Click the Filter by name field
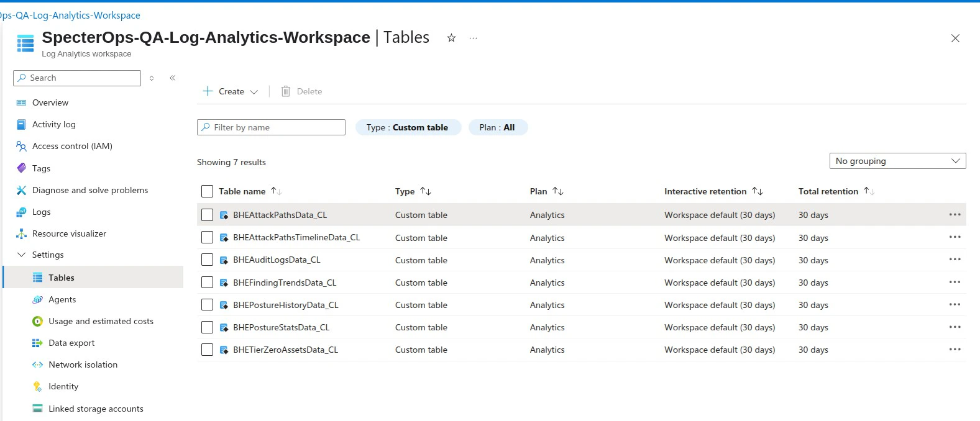The height and width of the screenshot is (421, 980). pos(271,127)
